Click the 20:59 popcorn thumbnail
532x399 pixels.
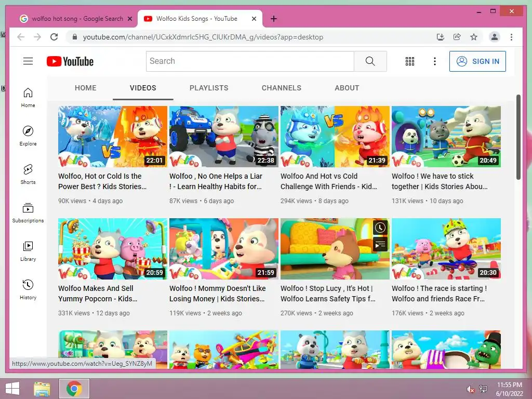pyautogui.click(x=113, y=249)
